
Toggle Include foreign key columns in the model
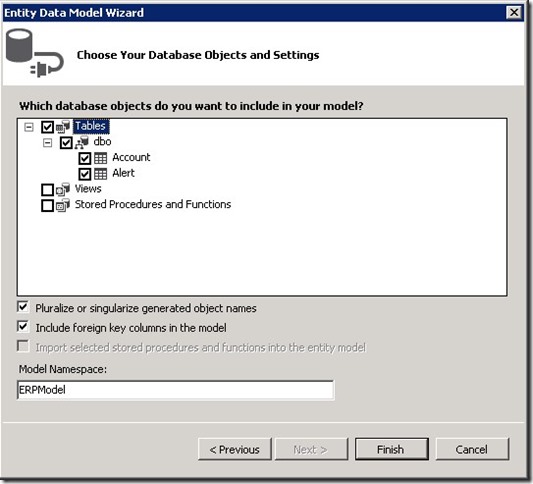click(23, 327)
